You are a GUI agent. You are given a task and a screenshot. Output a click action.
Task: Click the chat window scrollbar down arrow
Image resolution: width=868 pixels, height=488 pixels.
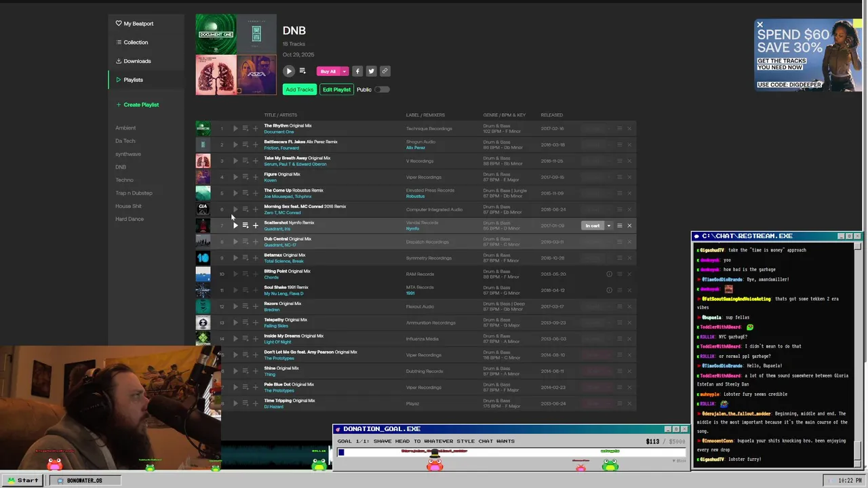[x=858, y=464]
